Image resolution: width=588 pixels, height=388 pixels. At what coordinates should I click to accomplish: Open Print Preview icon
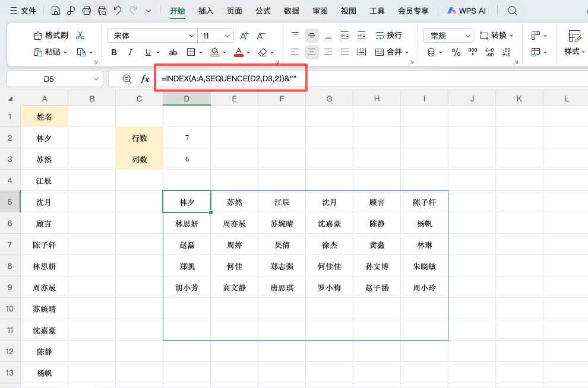[x=102, y=11]
